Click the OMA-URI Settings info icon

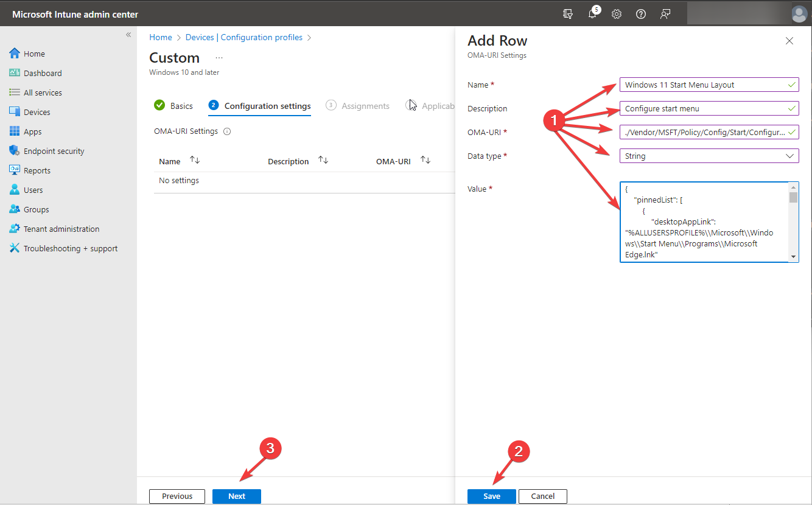pos(227,131)
